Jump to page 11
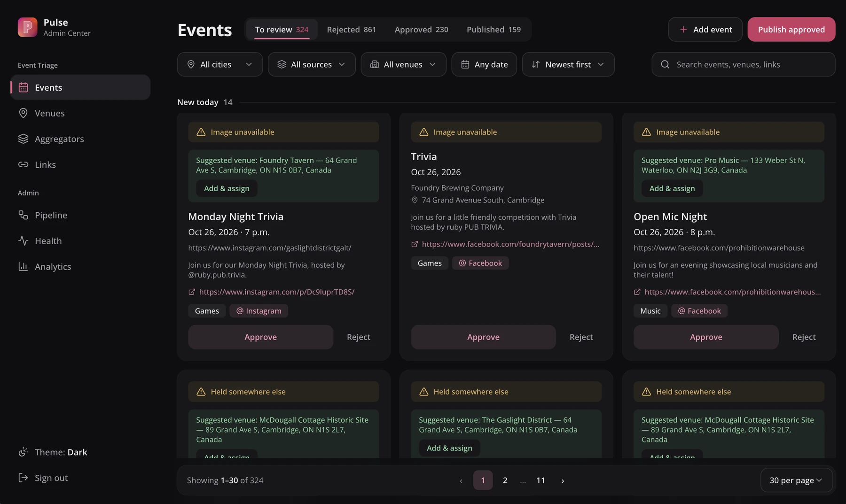Image resolution: width=846 pixels, height=504 pixels. pyautogui.click(x=540, y=481)
